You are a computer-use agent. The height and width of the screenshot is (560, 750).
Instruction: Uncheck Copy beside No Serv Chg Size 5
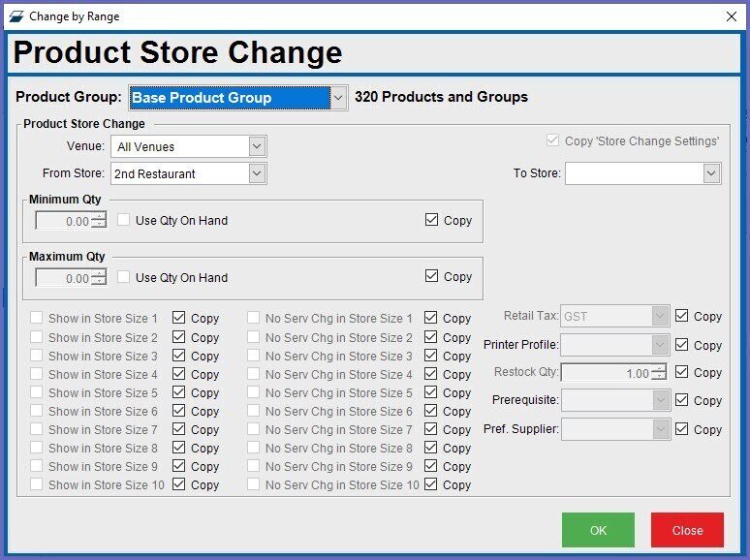pyautogui.click(x=431, y=393)
